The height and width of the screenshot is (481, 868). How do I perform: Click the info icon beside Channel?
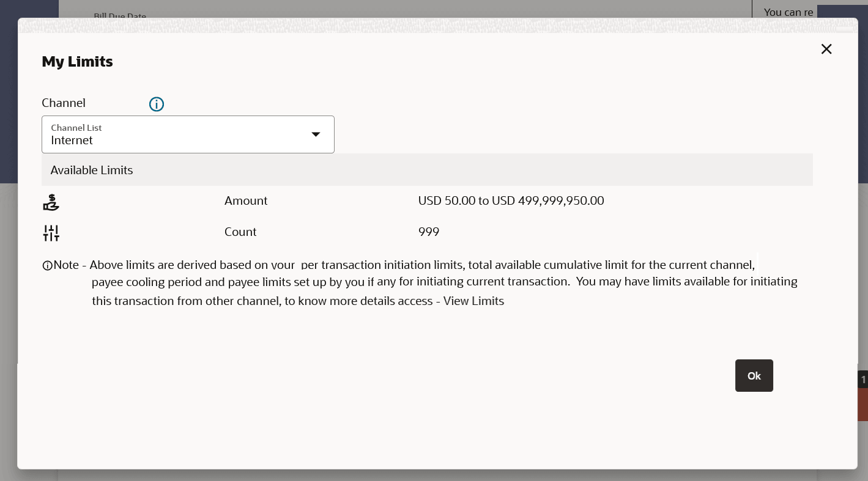pyautogui.click(x=157, y=105)
